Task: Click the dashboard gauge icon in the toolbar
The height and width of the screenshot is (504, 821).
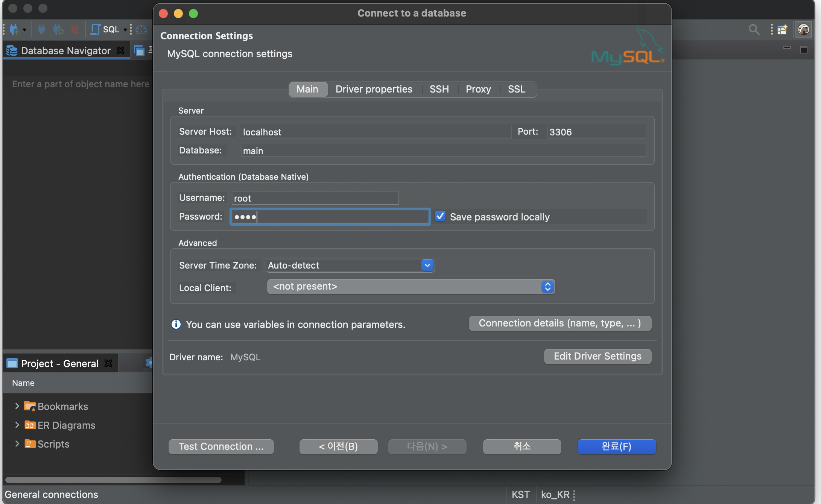Action: [x=141, y=29]
